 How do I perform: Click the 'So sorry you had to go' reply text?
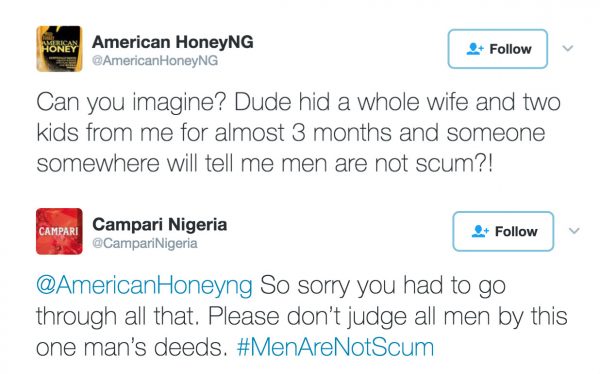point(383,286)
